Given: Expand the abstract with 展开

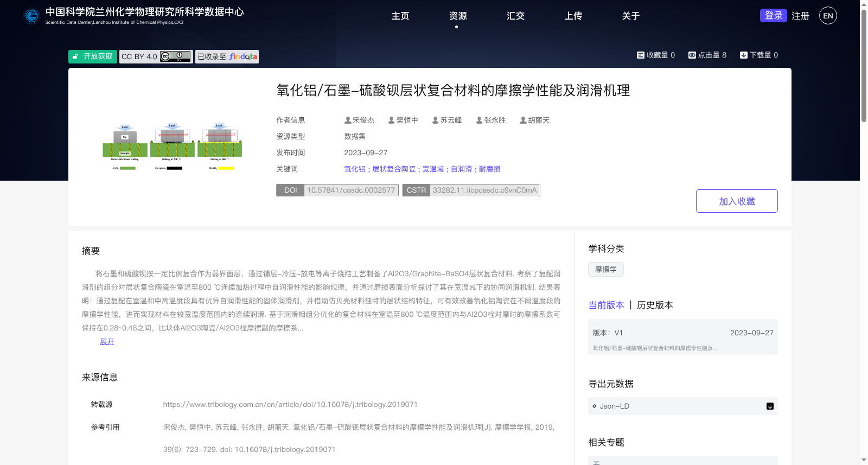Looking at the screenshot, I should click(107, 341).
